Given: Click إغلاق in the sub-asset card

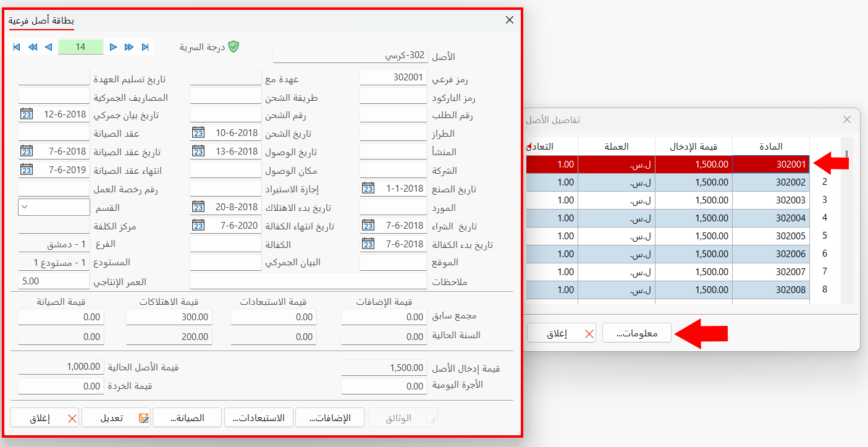Looking at the screenshot, I should tap(44, 418).
